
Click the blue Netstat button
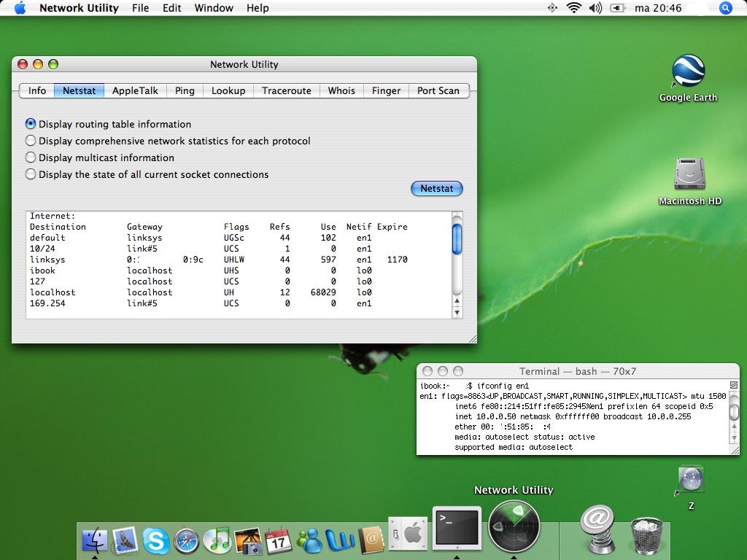[436, 189]
